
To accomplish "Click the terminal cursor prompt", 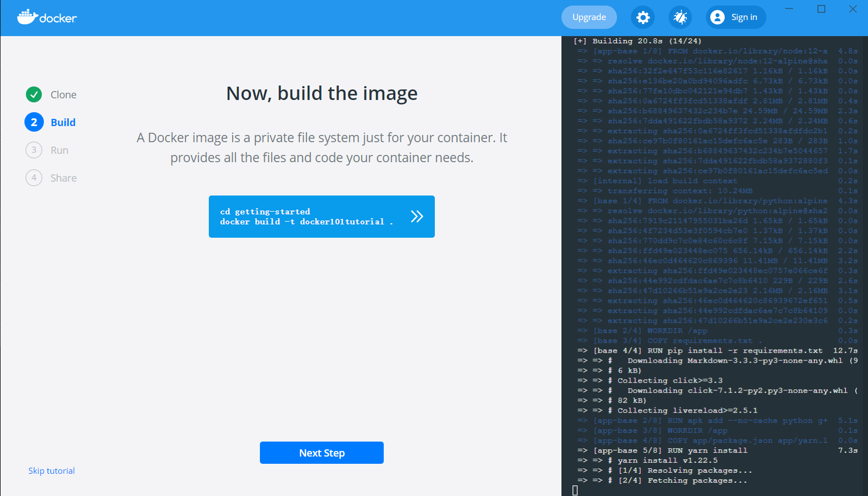I will (575, 490).
